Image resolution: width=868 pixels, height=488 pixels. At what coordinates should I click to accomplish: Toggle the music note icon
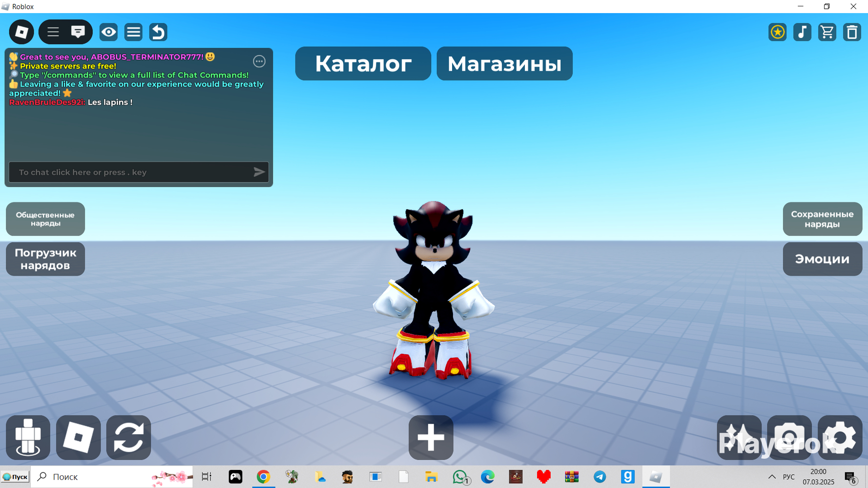click(x=802, y=32)
